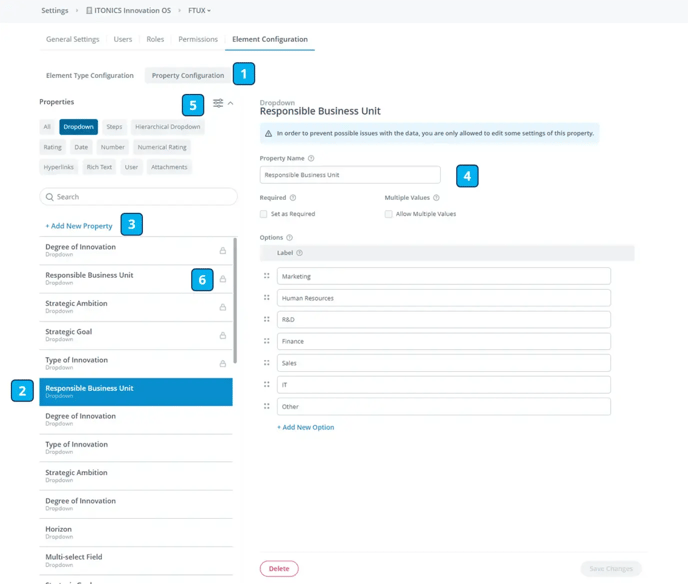Click the Delete button
This screenshot has height=584, width=688.
279,569
